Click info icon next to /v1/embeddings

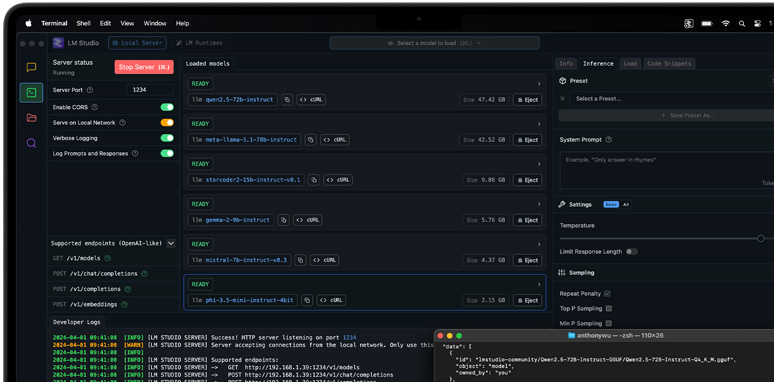click(124, 305)
